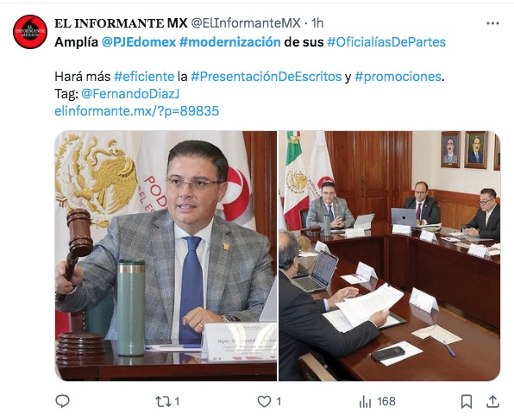Open the three-dot more options menu
Viewport: 514px width, 420px height.
click(492, 23)
